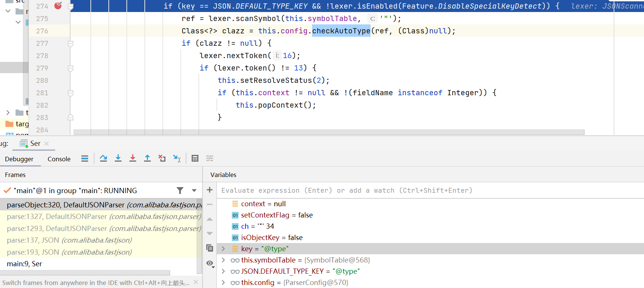Toggle the breakpoint on line 274
This screenshot has height=288, width=644.
(58, 6)
